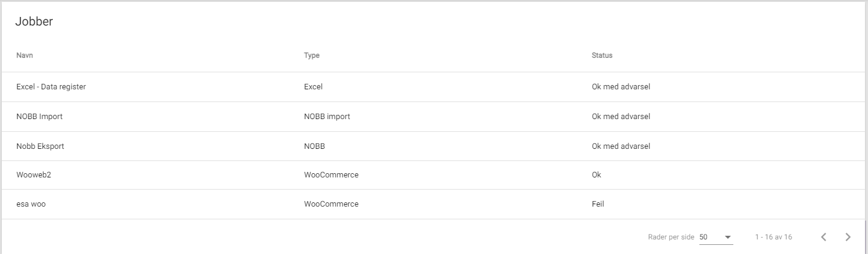Sort by the Navn column header
Viewport: 868px width, 254px height.
point(25,55)
